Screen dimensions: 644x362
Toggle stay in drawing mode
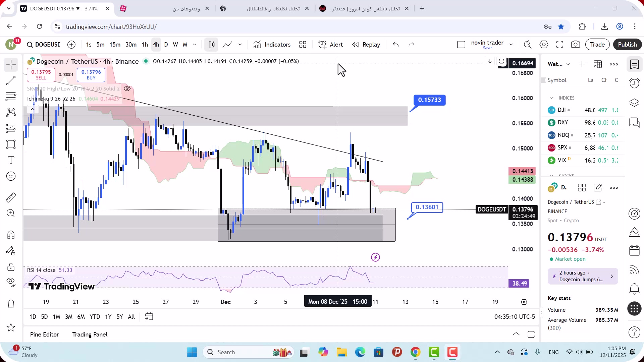11,251
